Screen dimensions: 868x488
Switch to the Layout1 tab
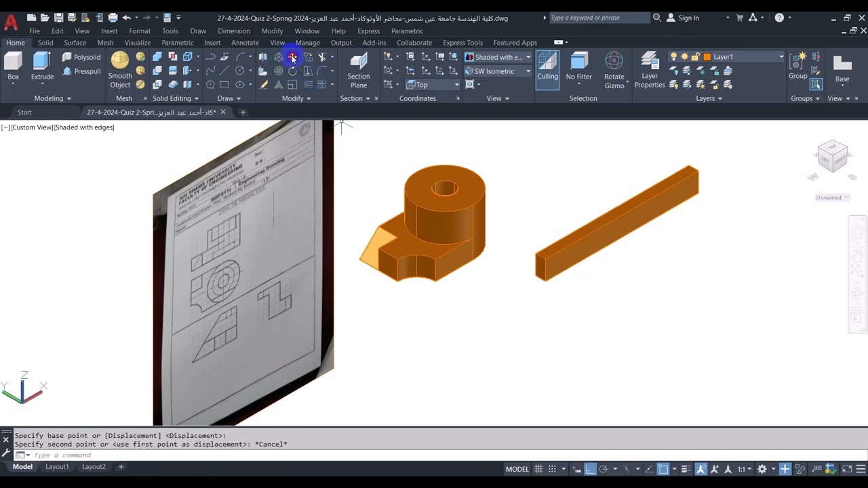(x=57, y=467)
